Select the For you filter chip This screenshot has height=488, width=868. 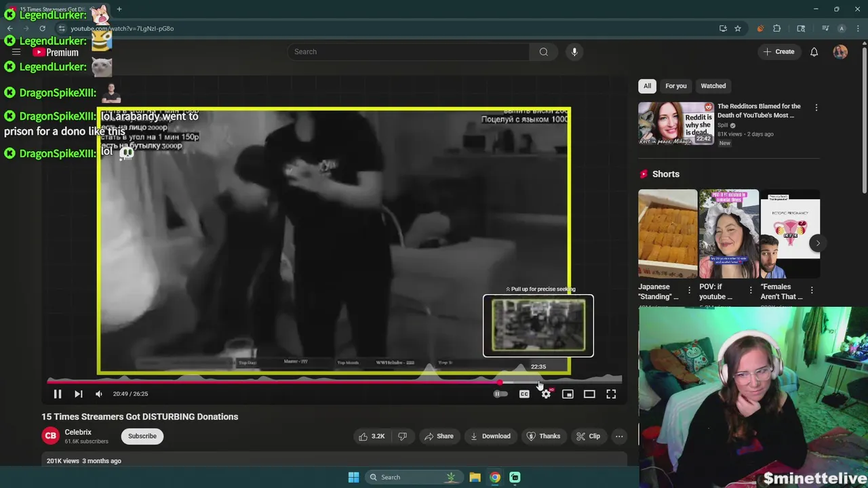point(676,86)
